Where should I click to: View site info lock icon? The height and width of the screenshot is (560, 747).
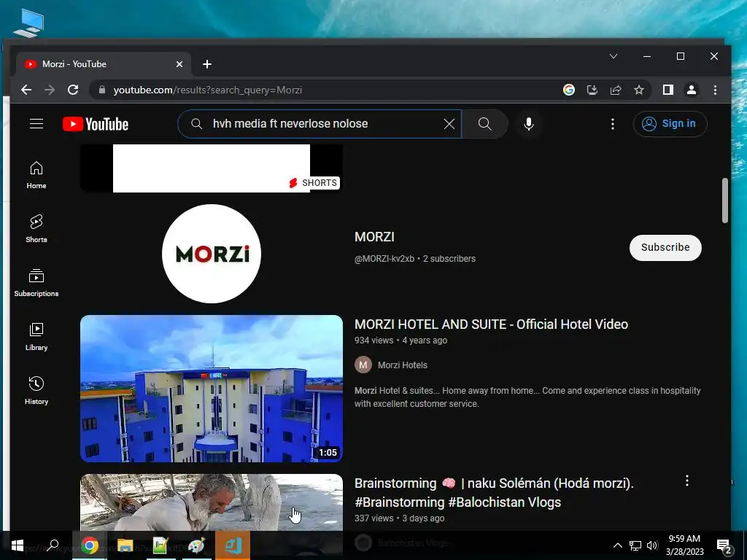(x=101, y=90)
